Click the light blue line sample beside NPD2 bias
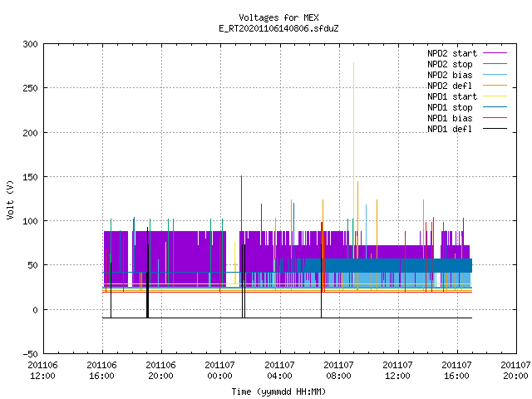The height and width of the screenshot is (399, 532). [x=495, y=74]
